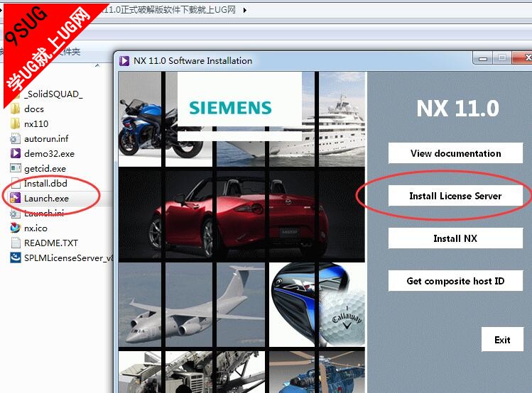
Task: Select getcid.exe file icon
Action: pos(15,168)
